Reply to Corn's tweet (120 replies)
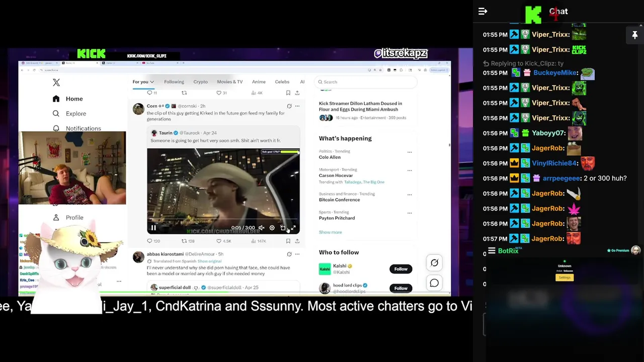The width and height of the screenshot is (644, 362). (x=153, y=241)
